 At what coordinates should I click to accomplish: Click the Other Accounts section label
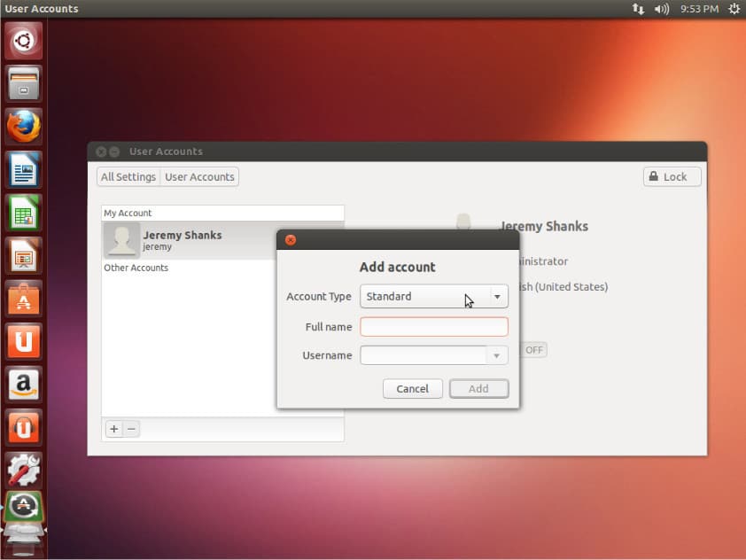(x=136, y=268)
